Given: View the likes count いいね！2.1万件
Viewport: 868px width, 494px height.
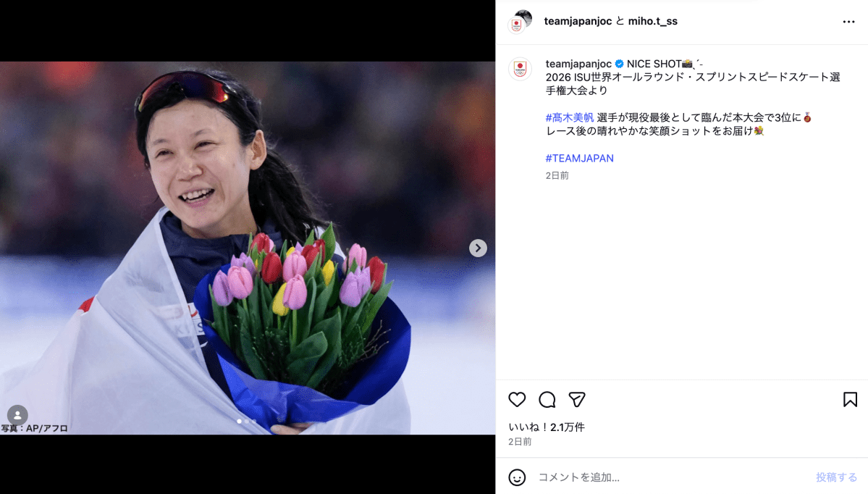Looking at the screenshot, I should (547, 427).
